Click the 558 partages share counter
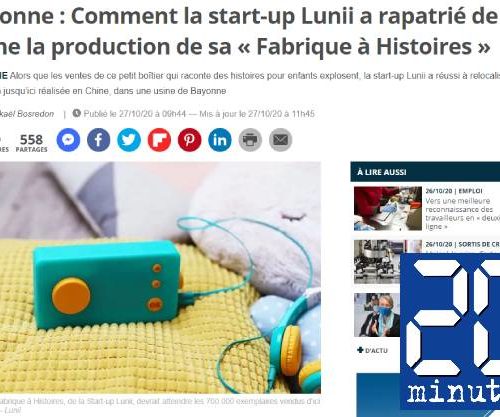The width and height of the screenshot is (500, 417). pyautogui.click(x=31, y=143)
